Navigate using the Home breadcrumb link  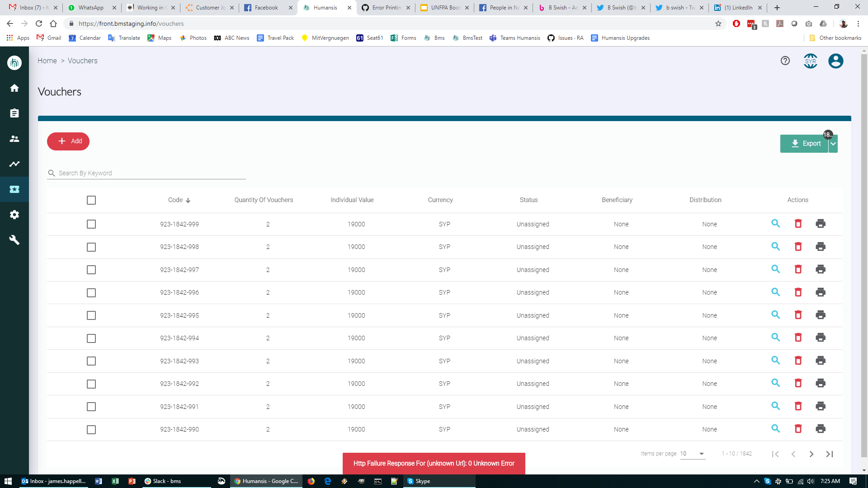pyautogui.click(x=47, y=61)
